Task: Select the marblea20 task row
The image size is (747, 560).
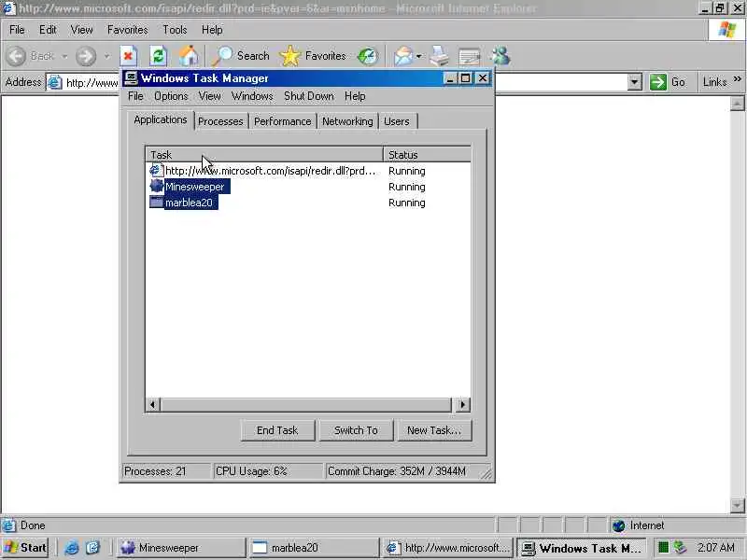Action: (308, 203)
